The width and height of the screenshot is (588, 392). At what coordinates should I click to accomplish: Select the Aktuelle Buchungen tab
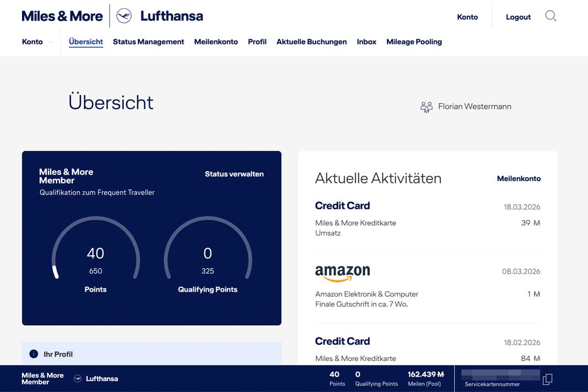(312, 42)
